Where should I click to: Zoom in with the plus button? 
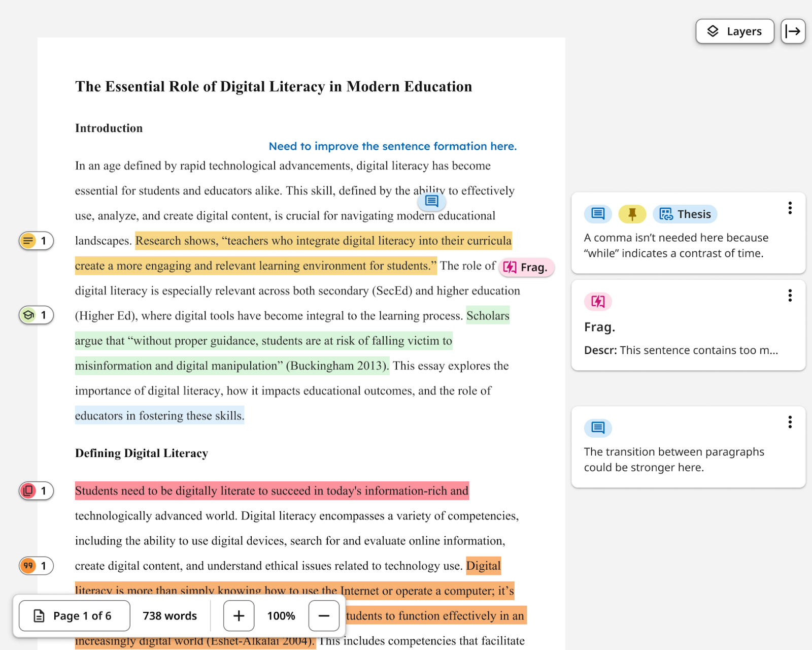tap(239, 616)
